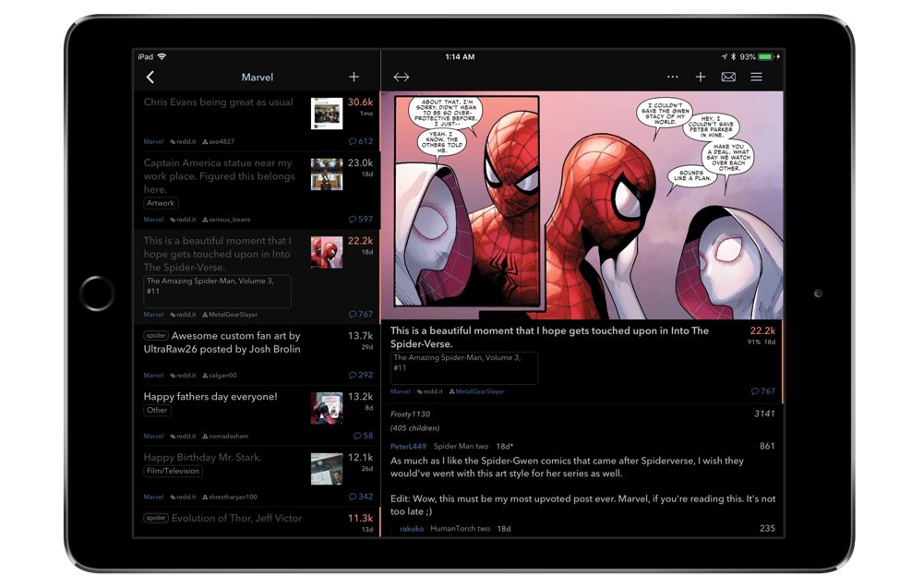This screenshot has width=923, height=588.
Task: Open author nomadashem profile
Action: point(225,436)
